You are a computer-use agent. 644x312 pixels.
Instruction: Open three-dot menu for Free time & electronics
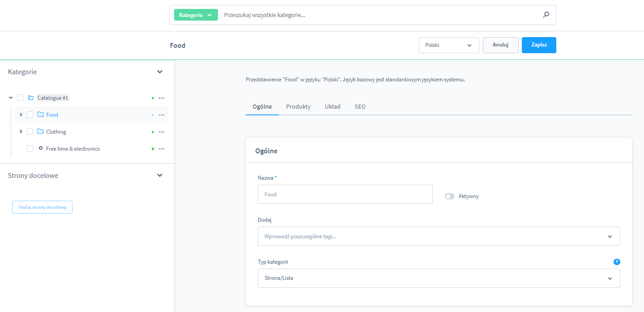[162, 149]
